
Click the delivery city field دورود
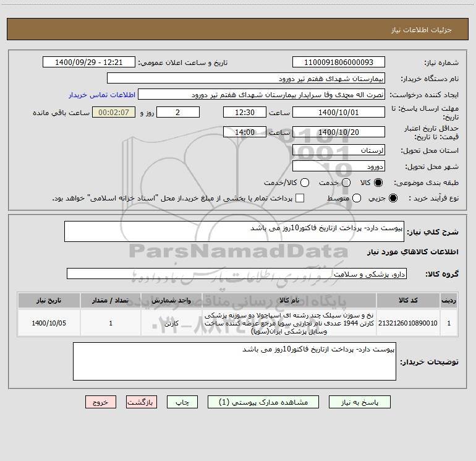tap(339, 166)
